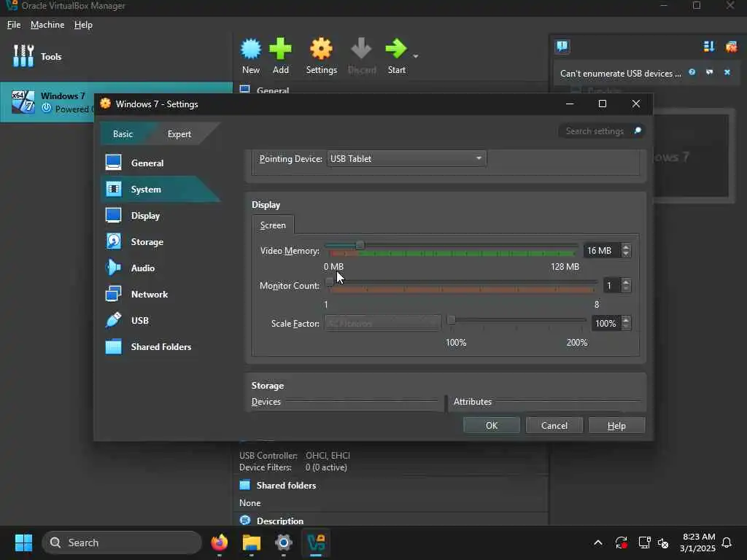Click the Monitor Count slider handle

coord(329,282)
